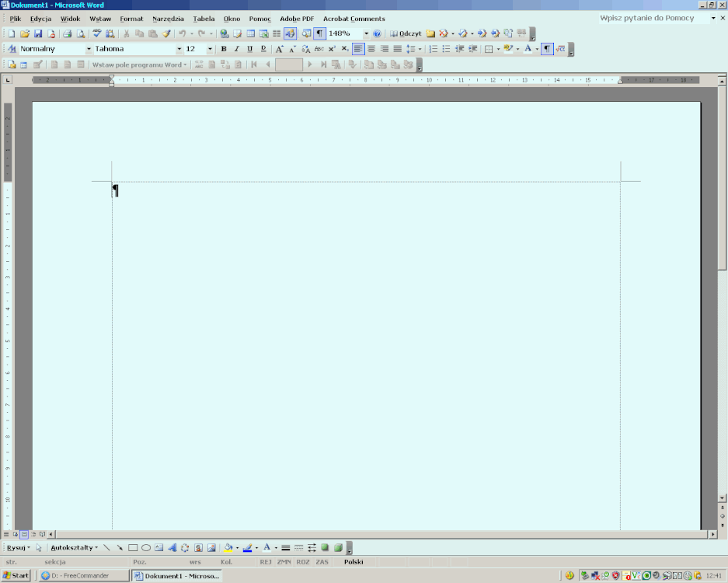Viewport: 728px width, 583px height.
Task: Start a numbered list
Action: pos(434,49)
